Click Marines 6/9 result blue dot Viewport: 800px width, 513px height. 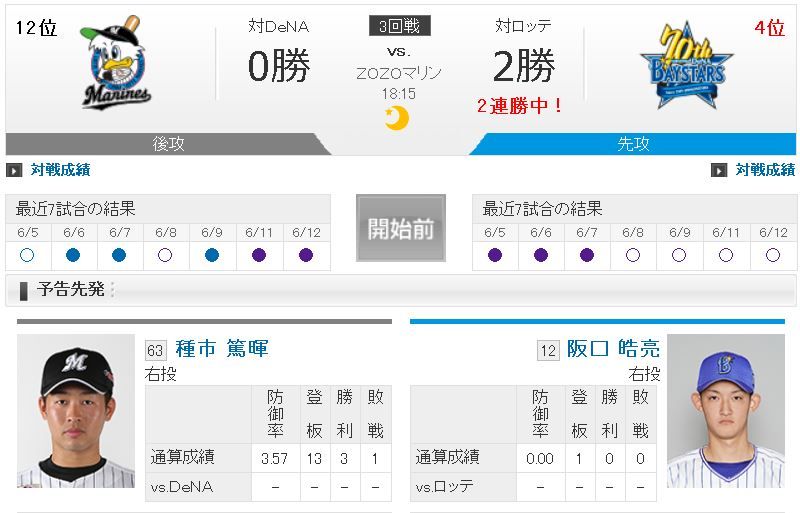point(212,255)
